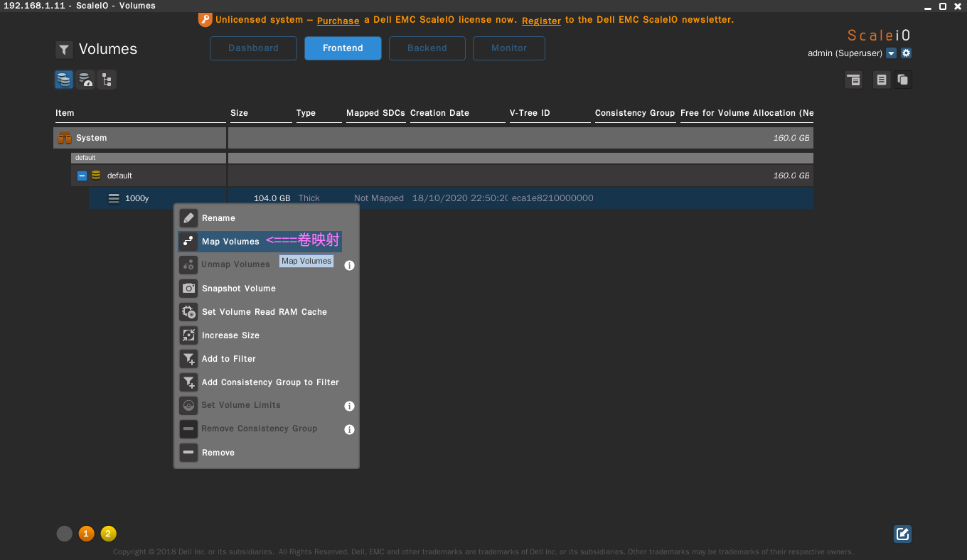Image resolution: width=967 pixels, height=560 pixels.
Task: Switch to the Monitor tab
Action: 509,48
